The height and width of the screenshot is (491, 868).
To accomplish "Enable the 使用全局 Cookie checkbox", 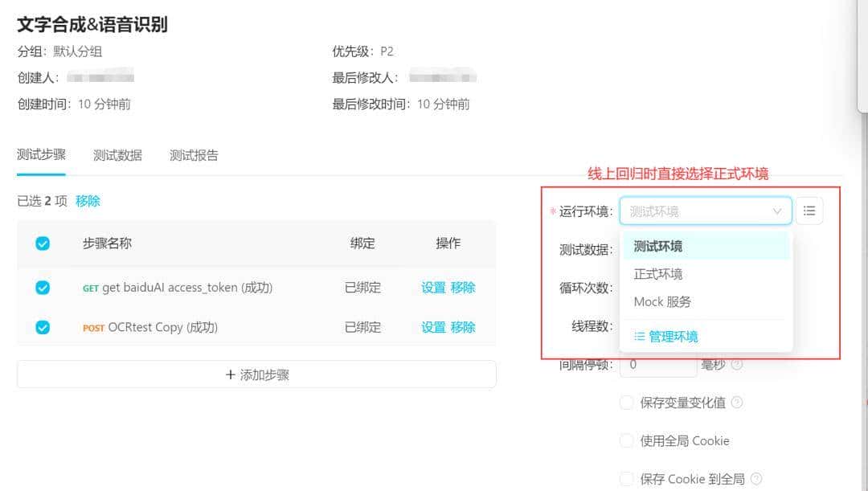I will pyautogui.click(x=626, y=440).
